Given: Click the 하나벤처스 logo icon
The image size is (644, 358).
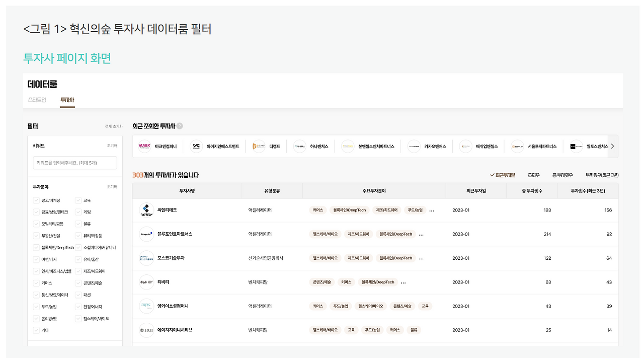Looking at the screenshot, I should 299,147.
